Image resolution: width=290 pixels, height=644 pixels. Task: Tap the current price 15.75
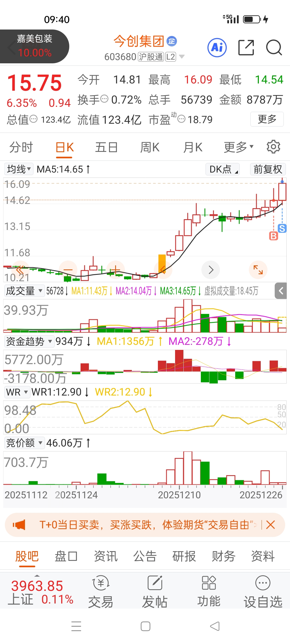[34, 83]
